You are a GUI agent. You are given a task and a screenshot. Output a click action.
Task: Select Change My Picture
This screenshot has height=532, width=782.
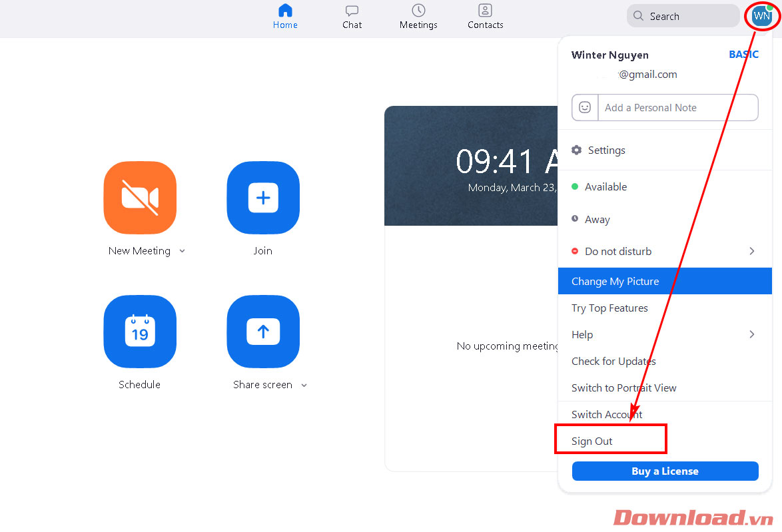pyautogui.click(x=665, y=281)
